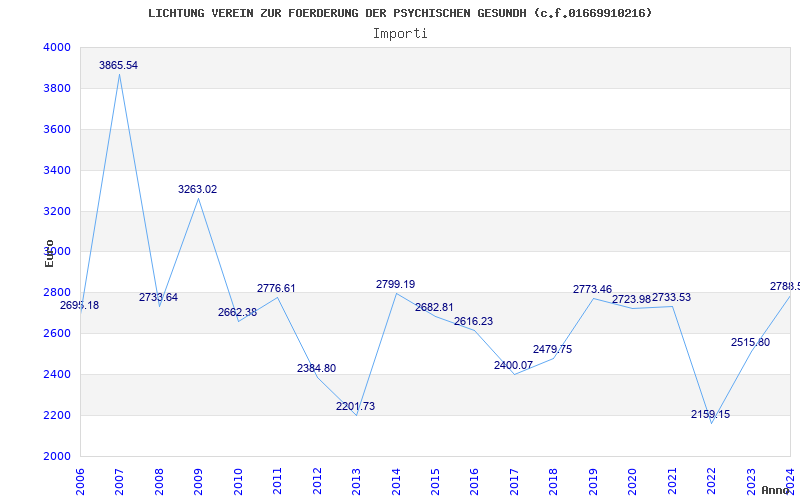Select the 2384.80 data label

(316, 368)
